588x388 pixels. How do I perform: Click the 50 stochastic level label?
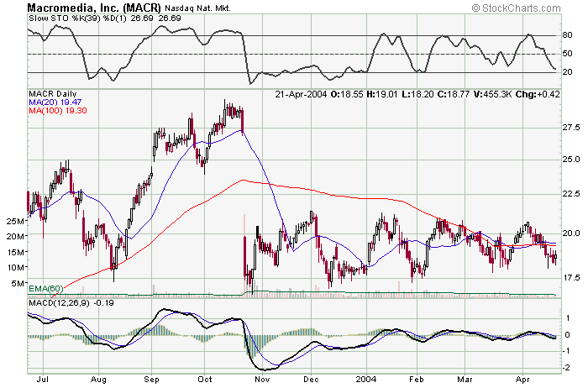point(567,53)
